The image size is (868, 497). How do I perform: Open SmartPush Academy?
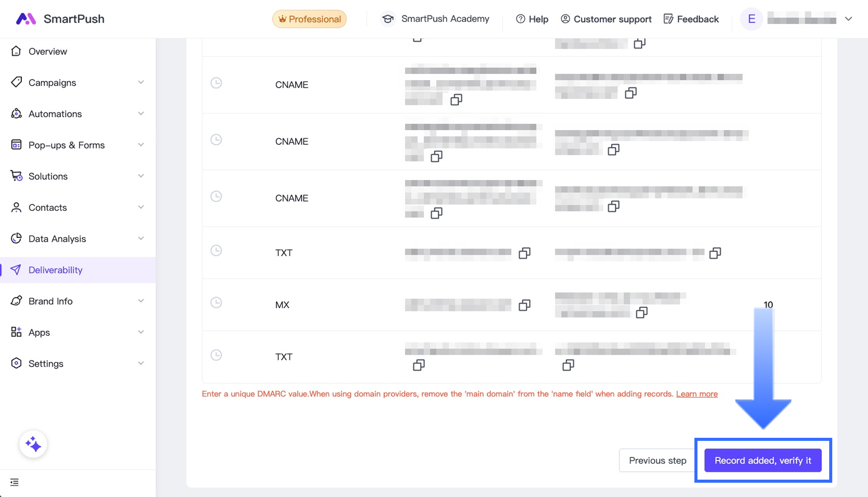[436, 19]
